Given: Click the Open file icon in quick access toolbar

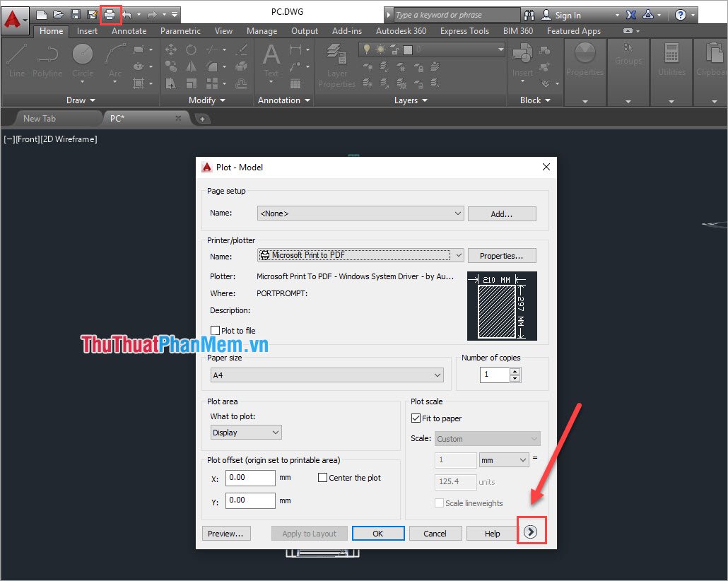Looking at the screenshot, I should tap(59, 15).
